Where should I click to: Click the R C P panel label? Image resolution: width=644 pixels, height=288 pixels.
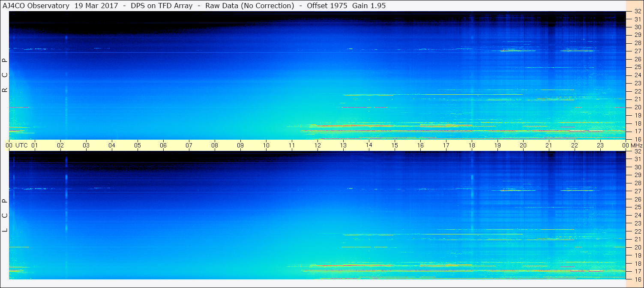tap(5, 75)
